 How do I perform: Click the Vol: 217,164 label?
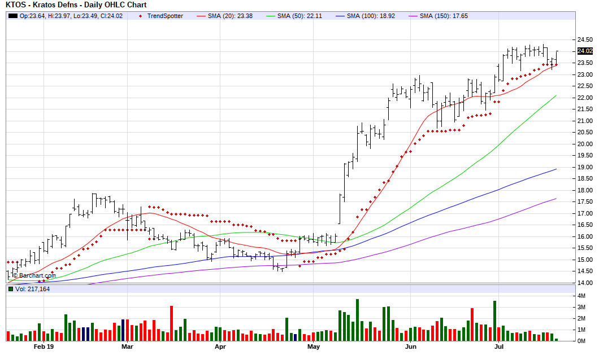click(32, 289)
